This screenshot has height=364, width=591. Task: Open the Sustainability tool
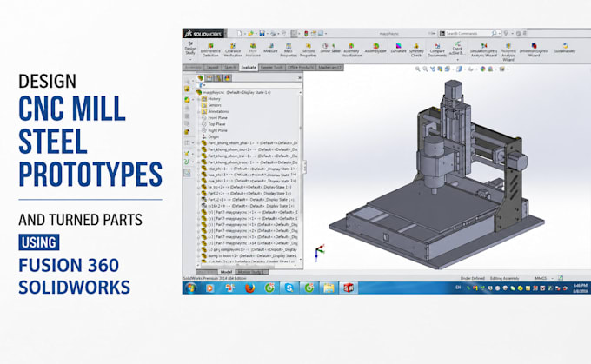click(565, 48)
